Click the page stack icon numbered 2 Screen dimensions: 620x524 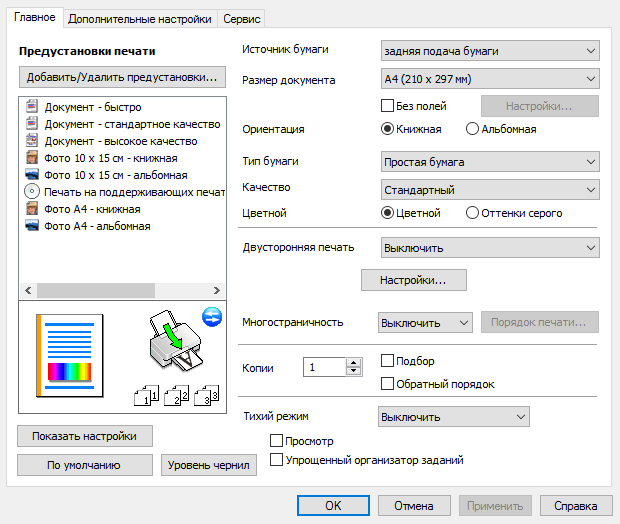click(x=176, y=395)
